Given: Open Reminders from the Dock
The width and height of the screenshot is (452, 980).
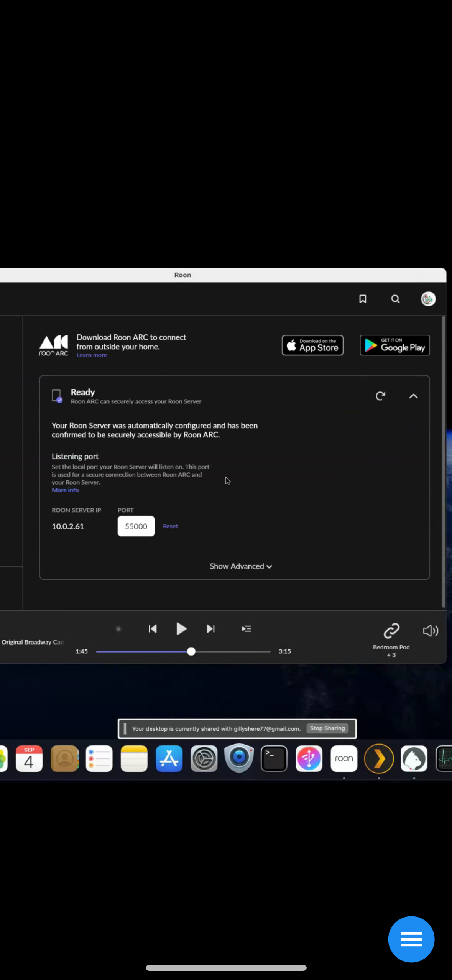Looking at the screenshot, I should tap(99, 759).
